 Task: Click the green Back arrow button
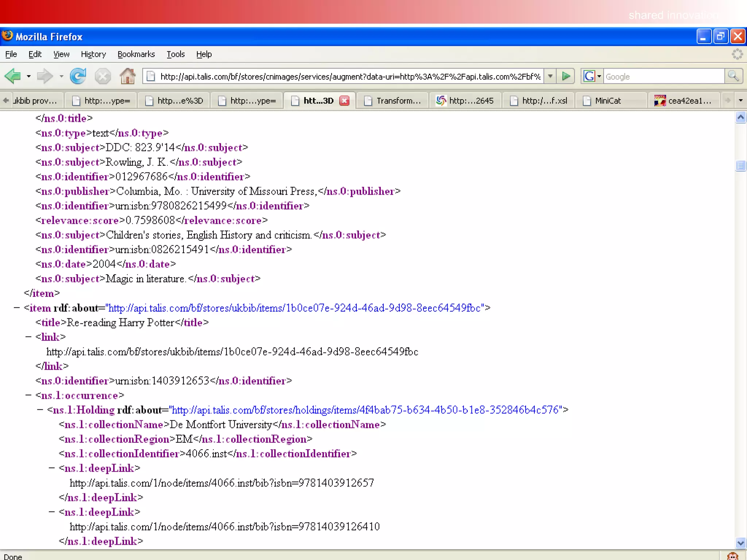[x=13, y=76]
